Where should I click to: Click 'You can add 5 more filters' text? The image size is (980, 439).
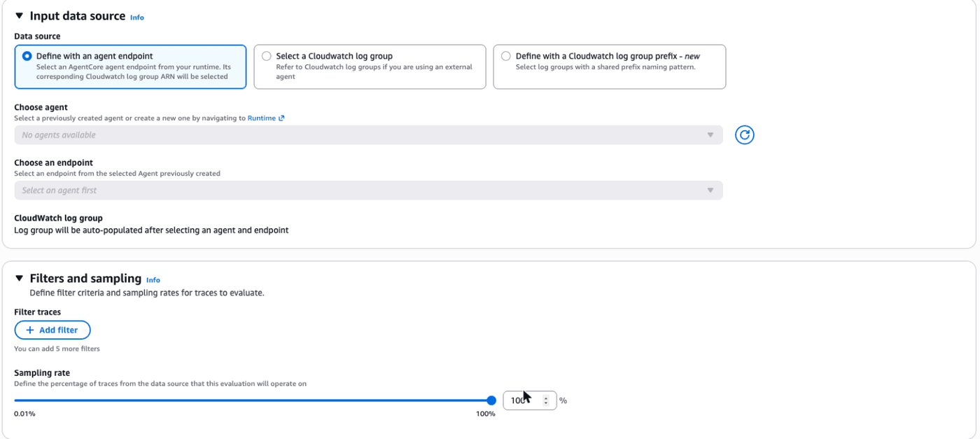[x=57, y=349]
